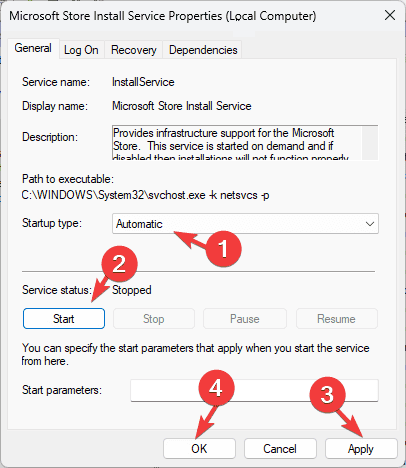This screenshot has width=406, height=468.
Task: Close the Properties dialog with X
Action: (x=390, y=15)
